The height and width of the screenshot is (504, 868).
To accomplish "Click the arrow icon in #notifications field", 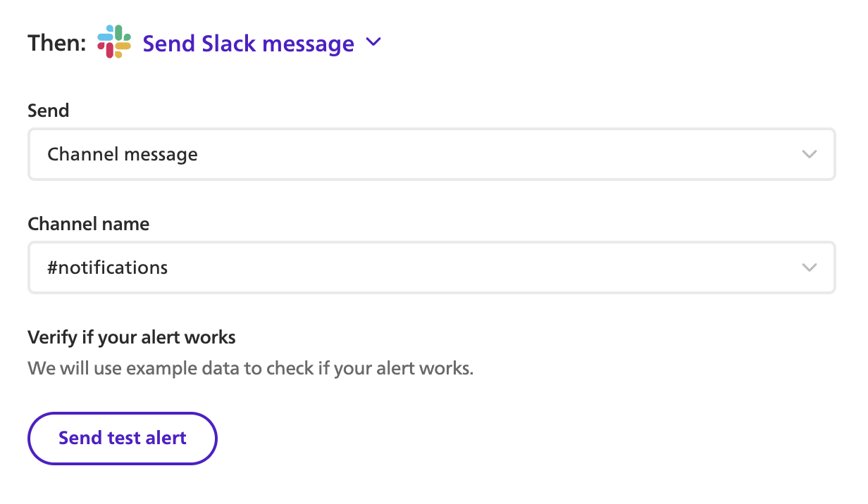I will [810, 267].
